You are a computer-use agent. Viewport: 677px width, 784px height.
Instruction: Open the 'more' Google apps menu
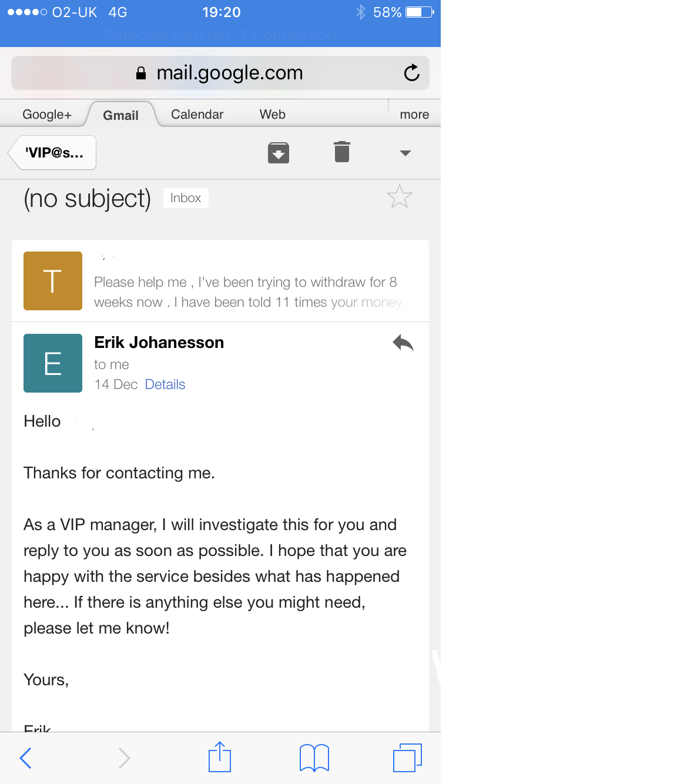point(414,115)
